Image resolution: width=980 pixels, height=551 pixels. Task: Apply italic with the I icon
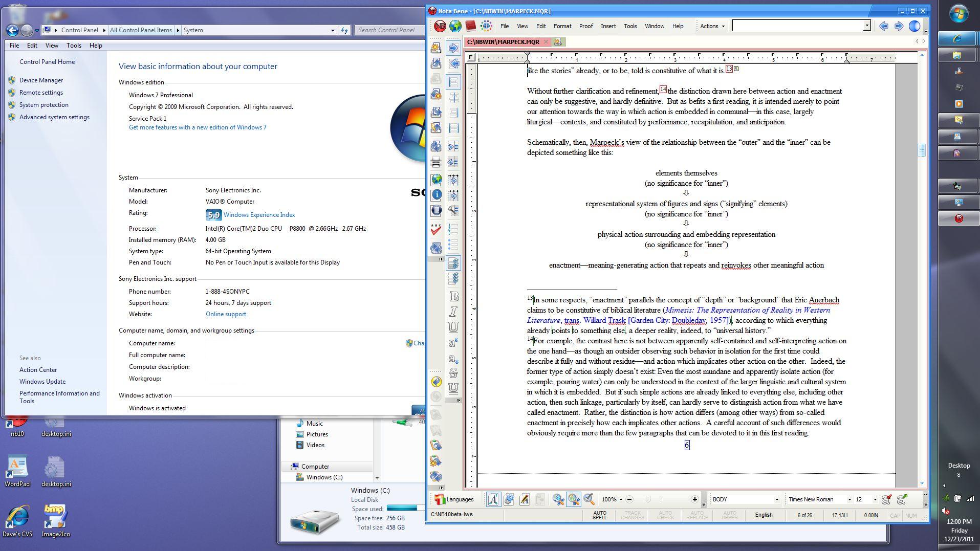453,312
